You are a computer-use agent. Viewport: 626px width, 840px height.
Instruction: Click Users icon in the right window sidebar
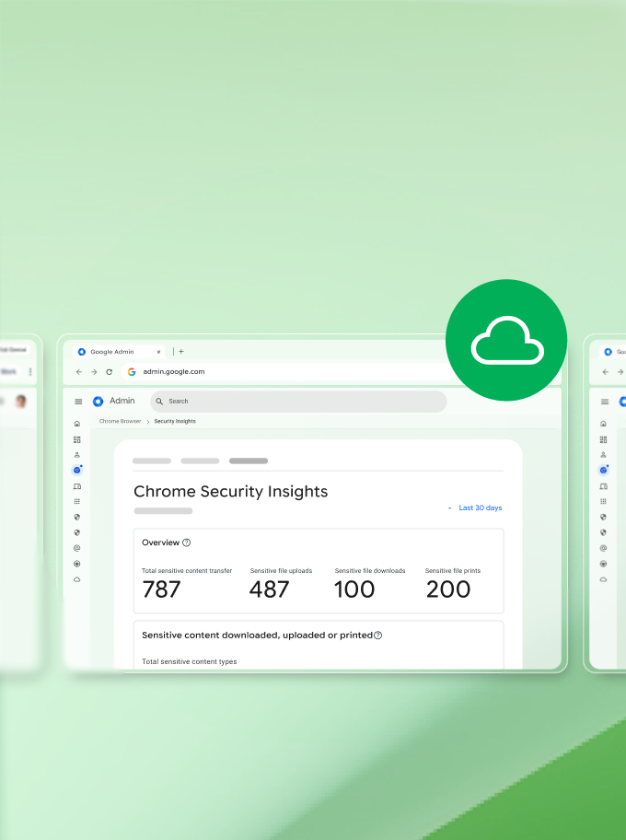pos(604,455)
